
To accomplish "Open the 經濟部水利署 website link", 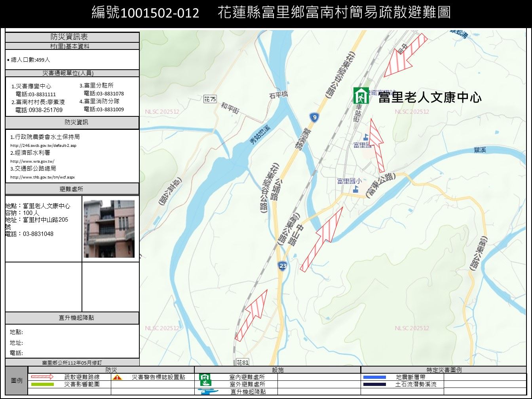I will pos(33,161).
